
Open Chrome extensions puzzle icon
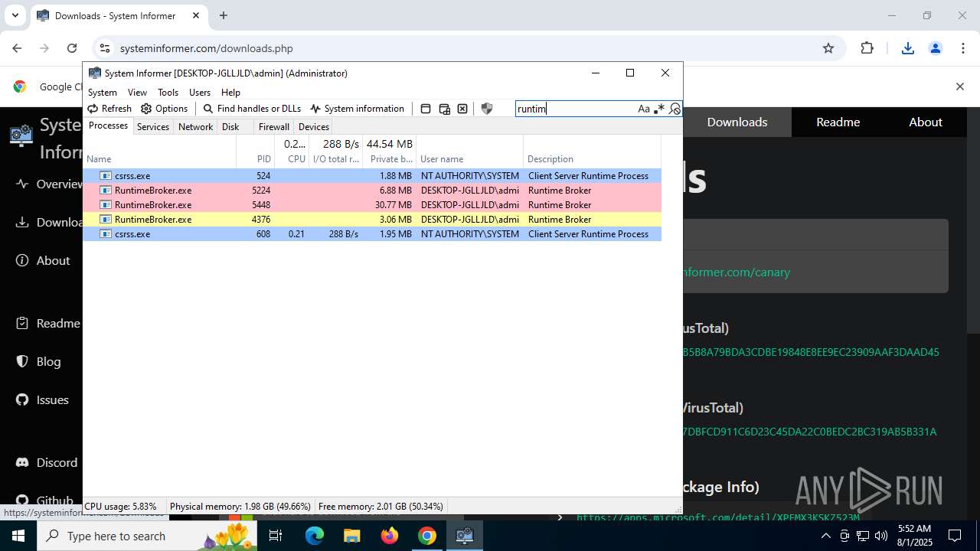867,48
